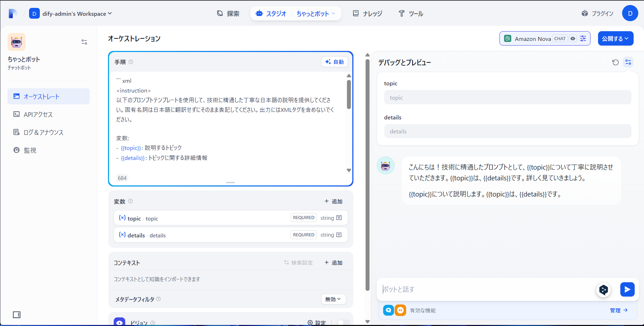Click the blue conversation opener feature icon
This screenshot has width=644, height=326.
click(x=389, y=310)
